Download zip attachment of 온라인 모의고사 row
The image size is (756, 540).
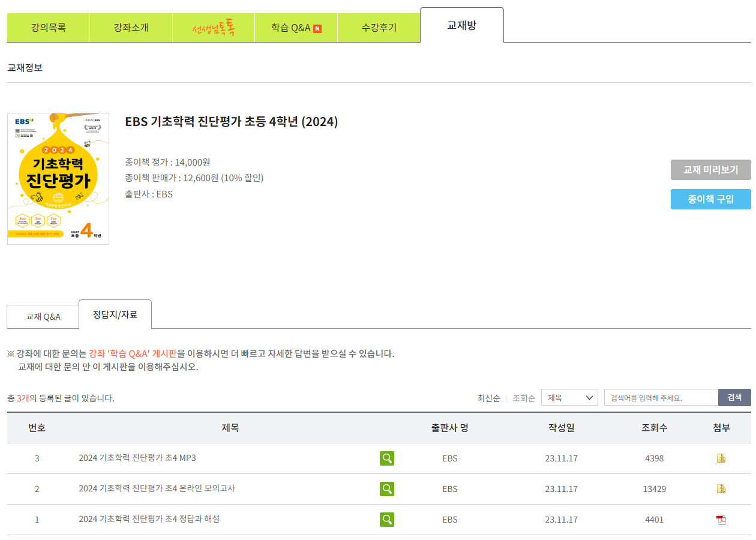tap(721, 489)
